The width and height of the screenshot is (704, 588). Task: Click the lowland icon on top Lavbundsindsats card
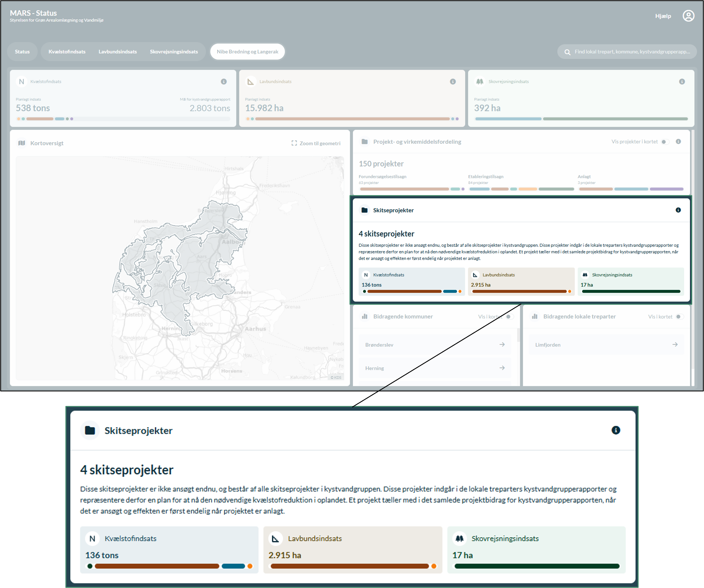click(x=250, y=81)
